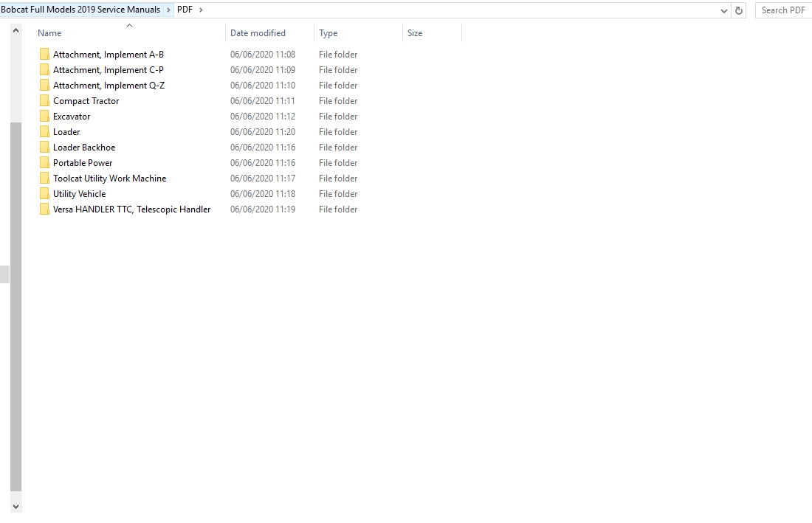Refresh the folder with the reload icon
The image size is (812, 523).
739,10
